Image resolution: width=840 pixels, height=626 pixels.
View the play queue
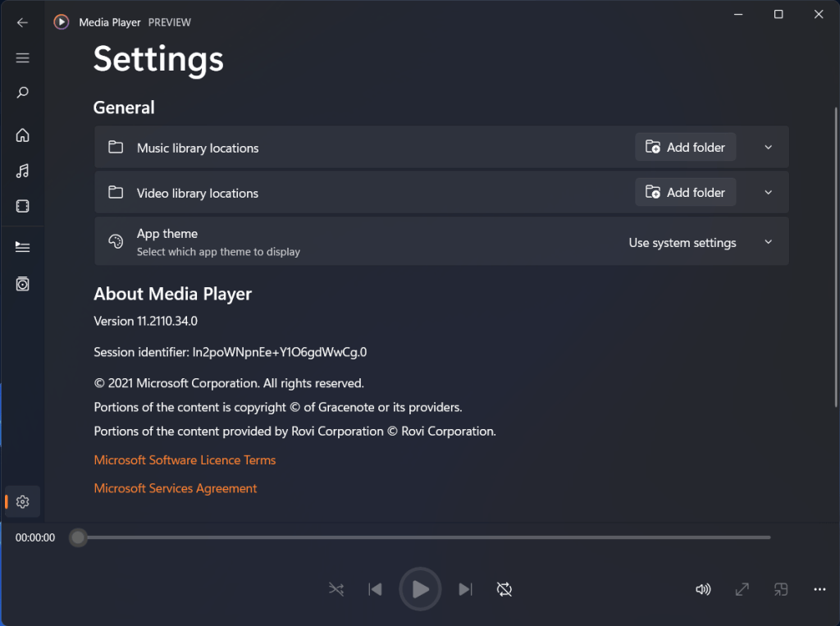point(22,246)
